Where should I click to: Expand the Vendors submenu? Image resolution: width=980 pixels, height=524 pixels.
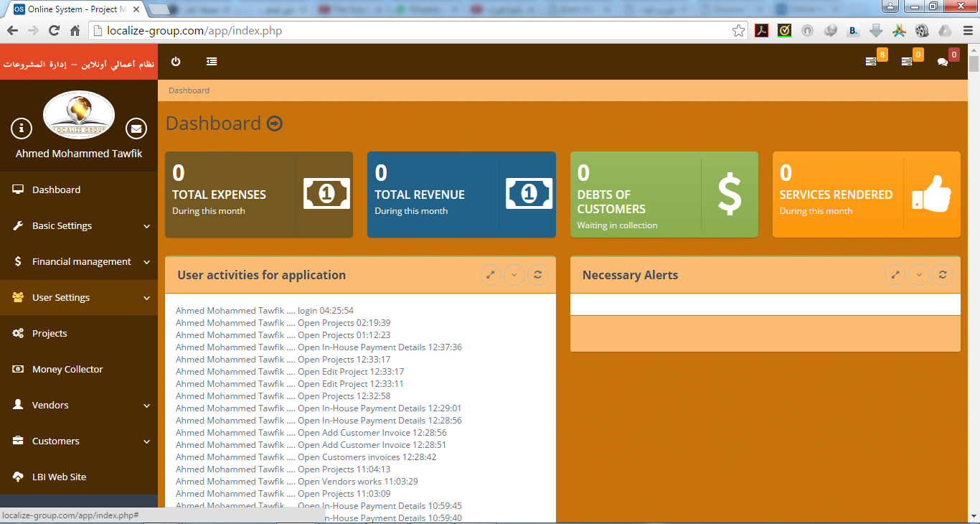79,406
